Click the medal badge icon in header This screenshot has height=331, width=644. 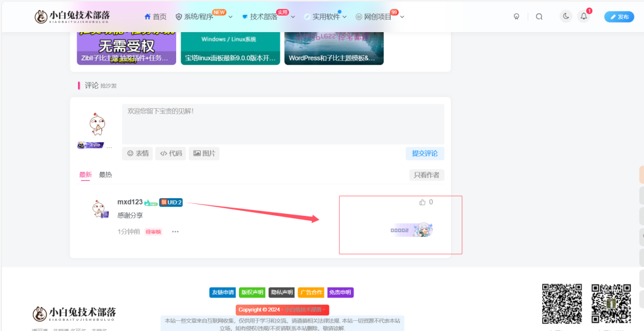tap(516, 17)
